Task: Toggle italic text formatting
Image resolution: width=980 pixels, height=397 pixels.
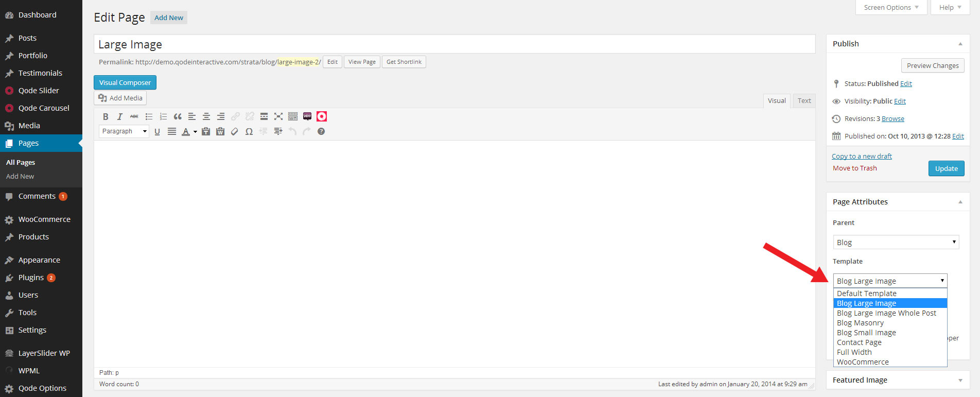Action: click(120, 116)
